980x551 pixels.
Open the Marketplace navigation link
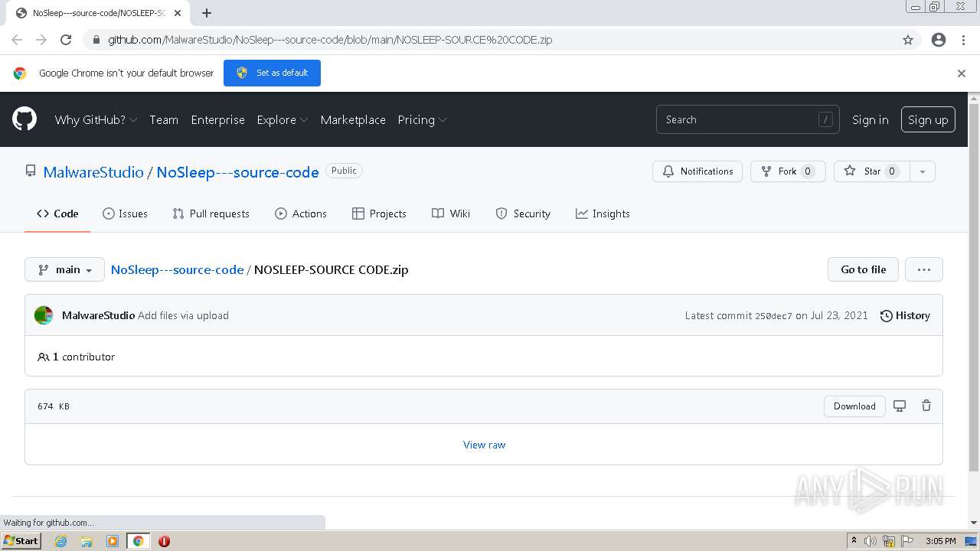pyautogui.click(x=353, y=119)
